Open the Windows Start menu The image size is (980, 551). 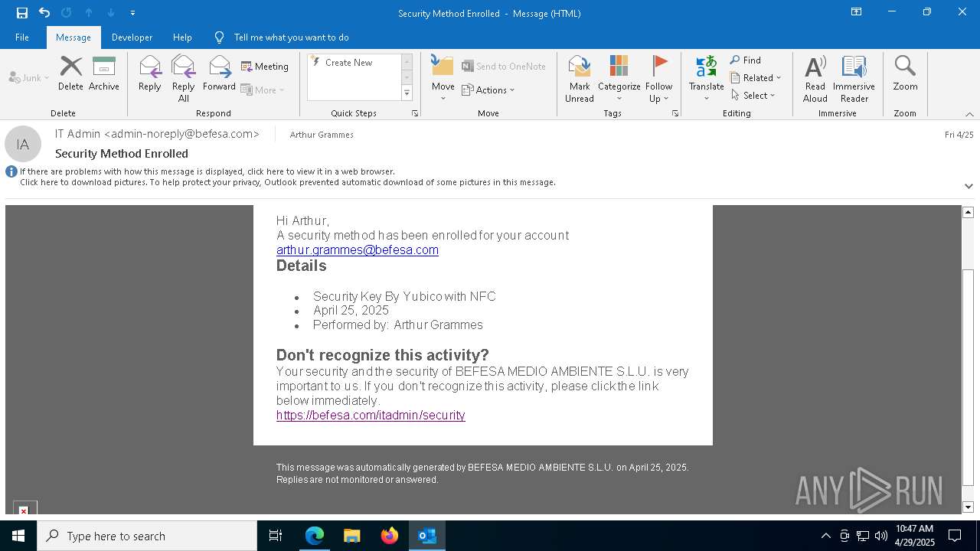pos(18,536)
